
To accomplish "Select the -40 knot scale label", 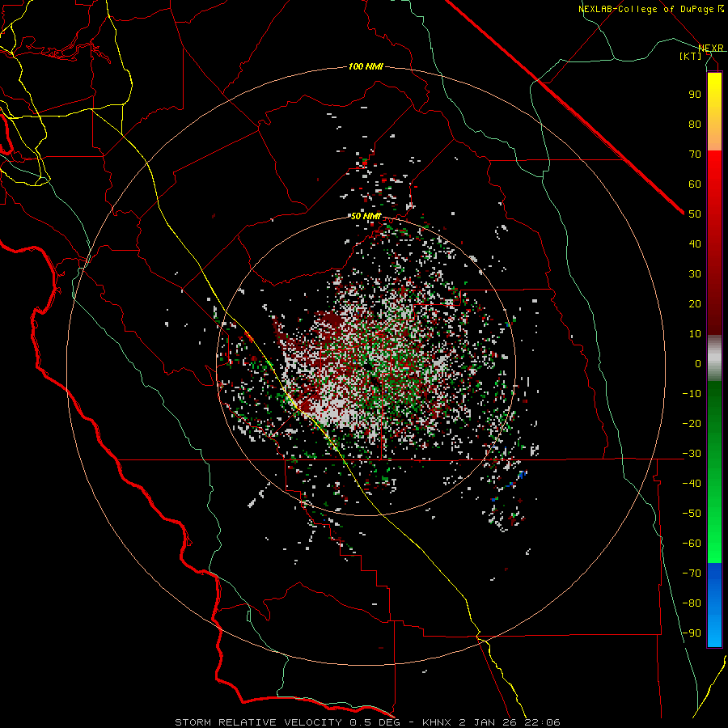I will point(692,484).
